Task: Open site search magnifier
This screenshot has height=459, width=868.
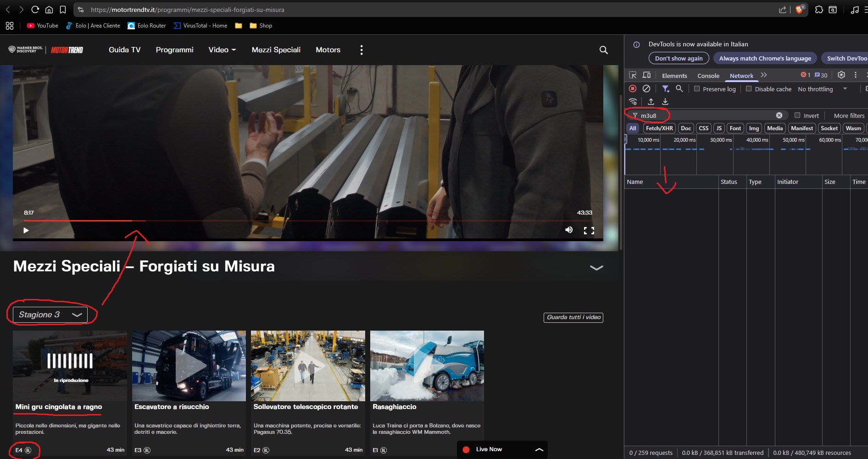Action: click(x=603, y=50)
